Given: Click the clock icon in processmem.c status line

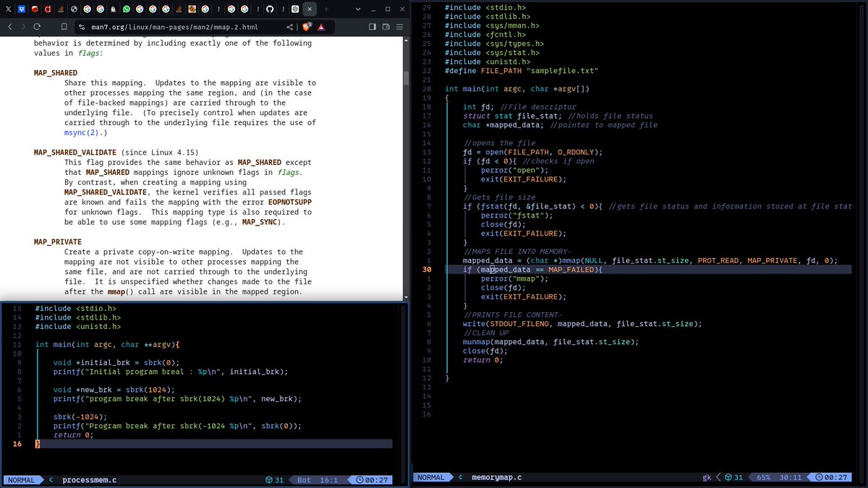Looking at the screenshot, I should click(360, 480).
